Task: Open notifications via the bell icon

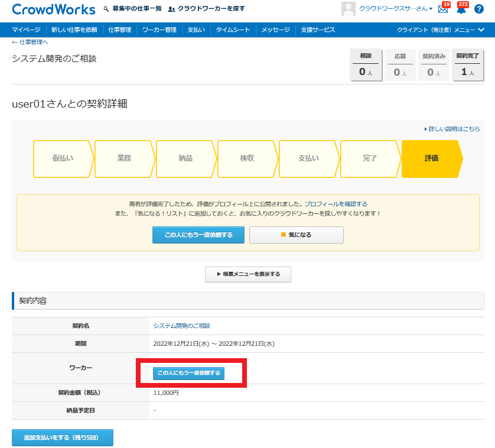Action: click(x=461, y=9)
